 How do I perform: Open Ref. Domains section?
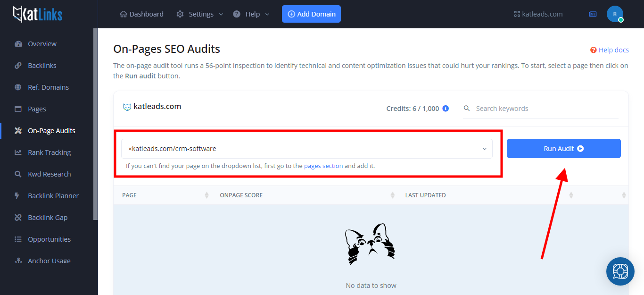(x=49, y=87)
